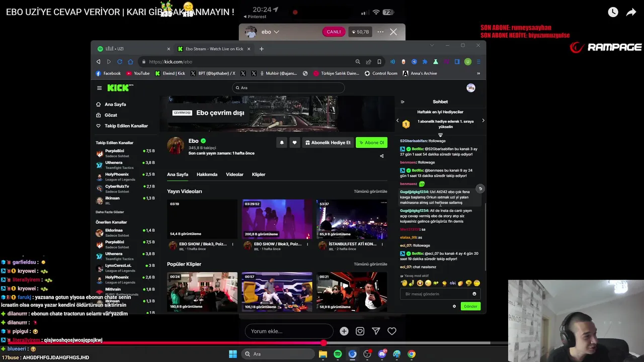Open Discord from the taskbar

tap(382, 354)
